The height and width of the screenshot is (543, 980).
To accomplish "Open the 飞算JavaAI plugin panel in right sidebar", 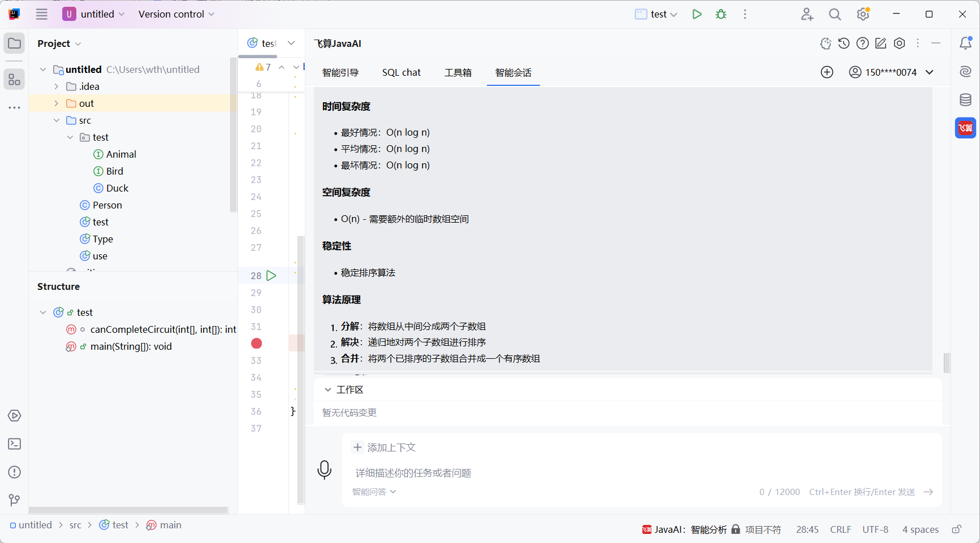I will click(x=966, y=128).
